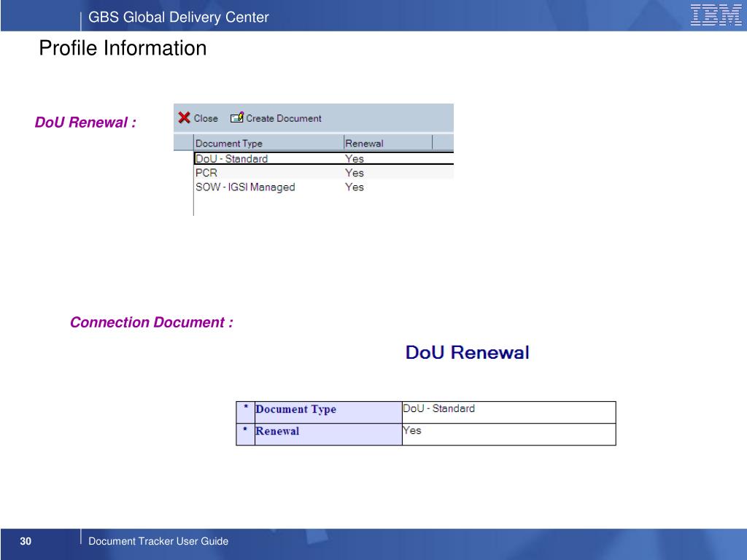Screen dimensions: 747x560
Task: Click GBS Global Delivery Center header text
Action: click(179, 17)
